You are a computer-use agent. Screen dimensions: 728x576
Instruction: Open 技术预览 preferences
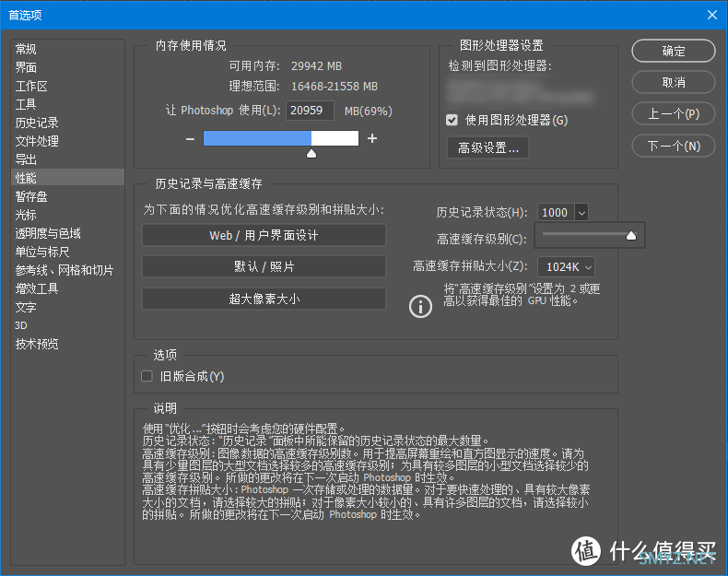[68, 344]
